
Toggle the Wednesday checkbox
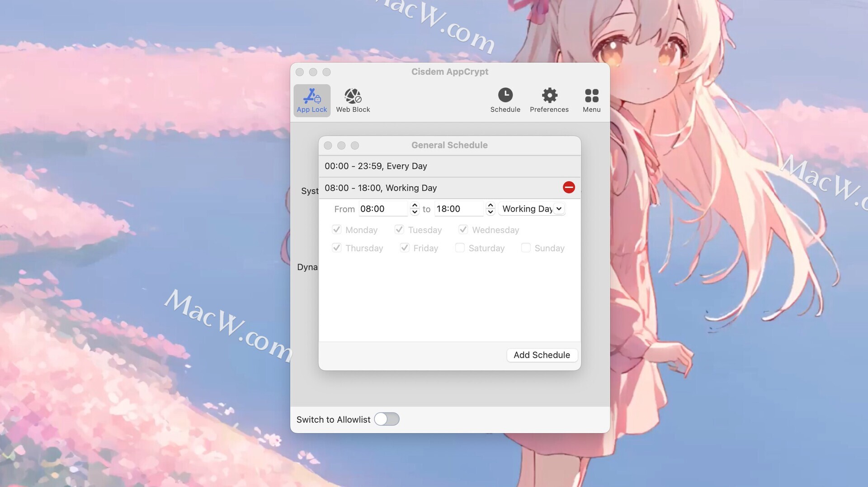tap(463, 230)
